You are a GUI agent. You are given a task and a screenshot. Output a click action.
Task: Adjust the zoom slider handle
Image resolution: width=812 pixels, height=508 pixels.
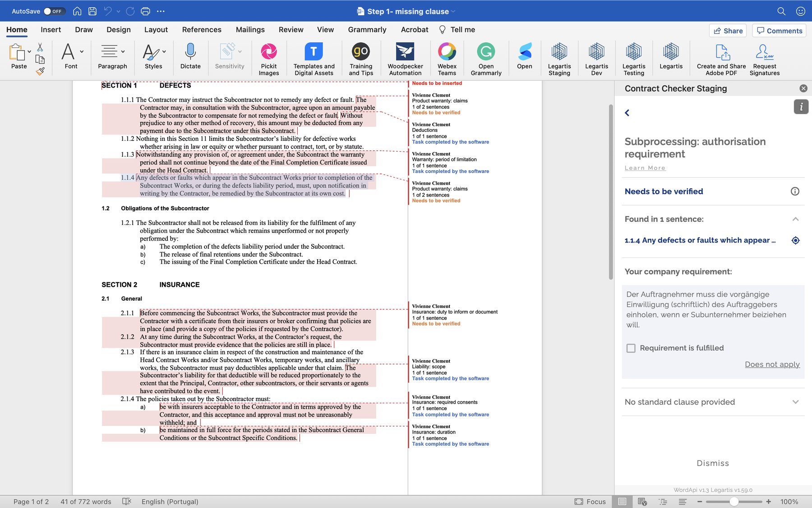[734, 502]
